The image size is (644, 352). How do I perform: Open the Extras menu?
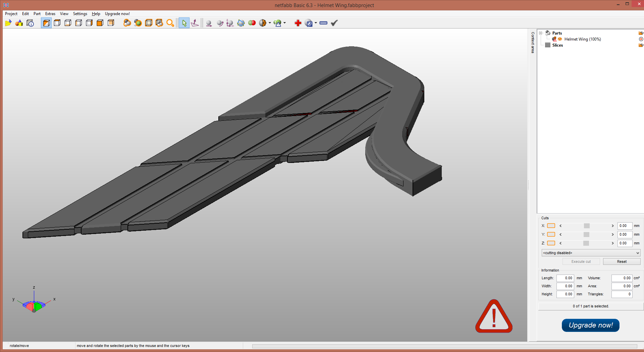click(50, 14)
